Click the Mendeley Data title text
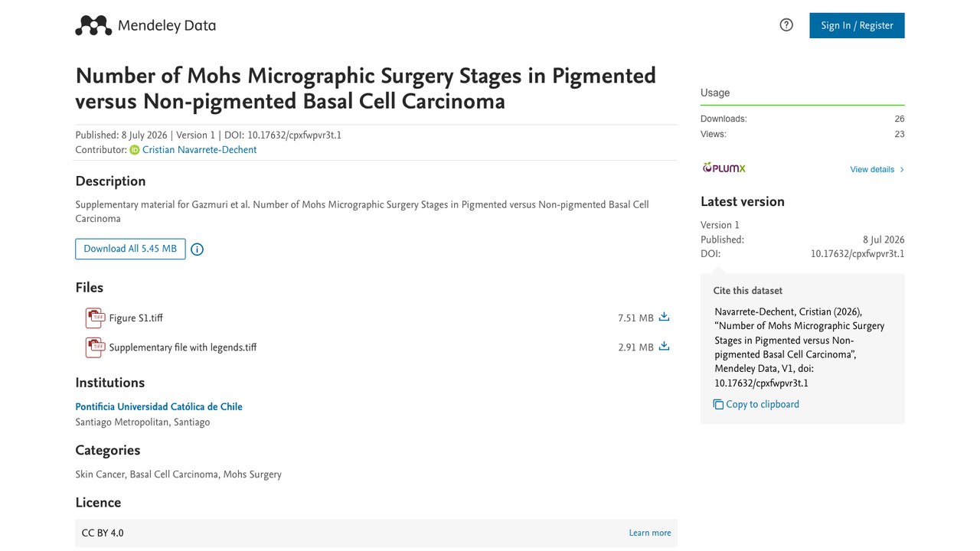The image size is (980, 551). pos(167,25)
